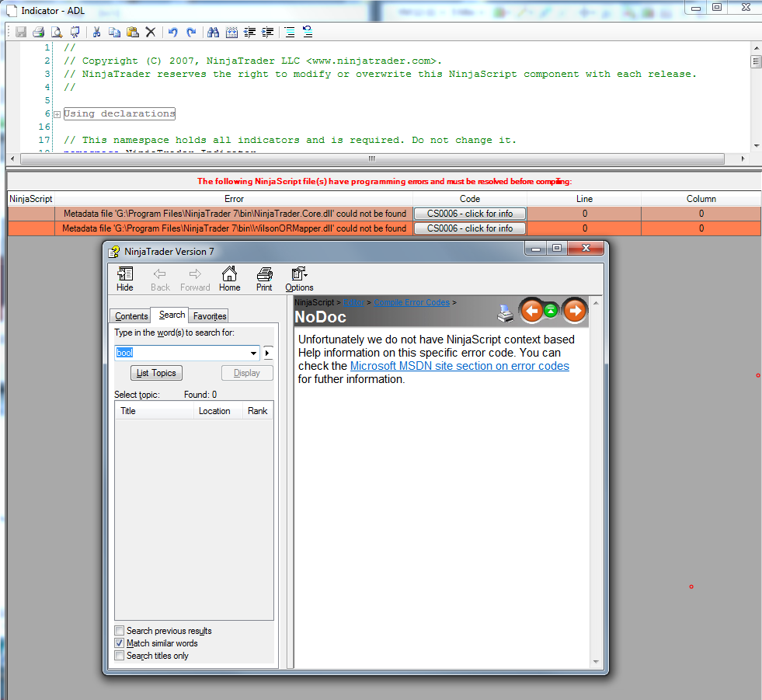Click the decrease indent icon
762x700 pixels.
point(250,32)
